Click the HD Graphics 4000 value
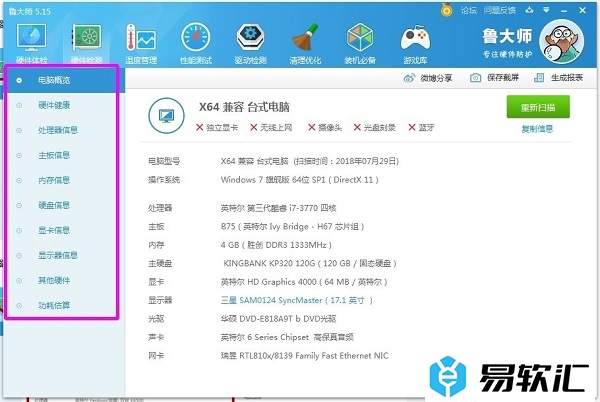This screenshot has width=600, height=402. click(x=304, y=282)
